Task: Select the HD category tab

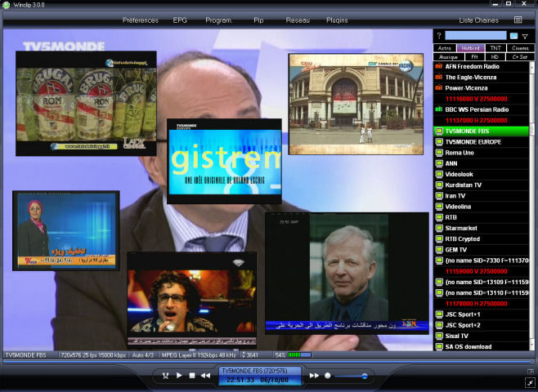Action: [x=495, y=57]
